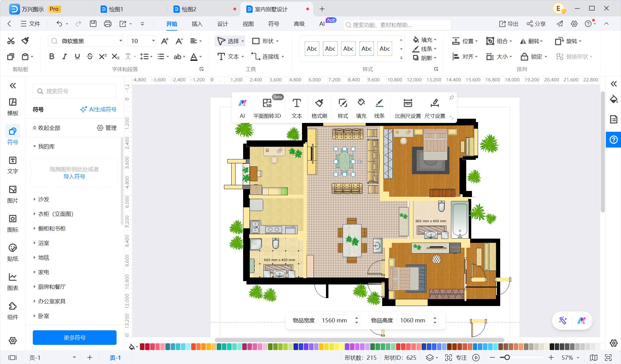The height and width of the screenshot is (364, 621).
Task: Apply subscript formatting
Action: (x=115, y=56)
